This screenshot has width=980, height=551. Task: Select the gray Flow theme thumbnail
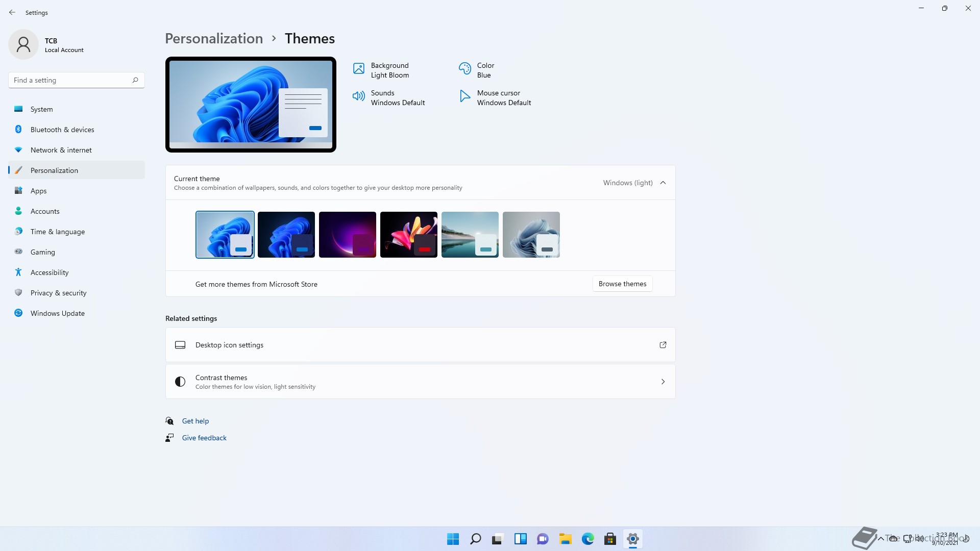(531, 235)
